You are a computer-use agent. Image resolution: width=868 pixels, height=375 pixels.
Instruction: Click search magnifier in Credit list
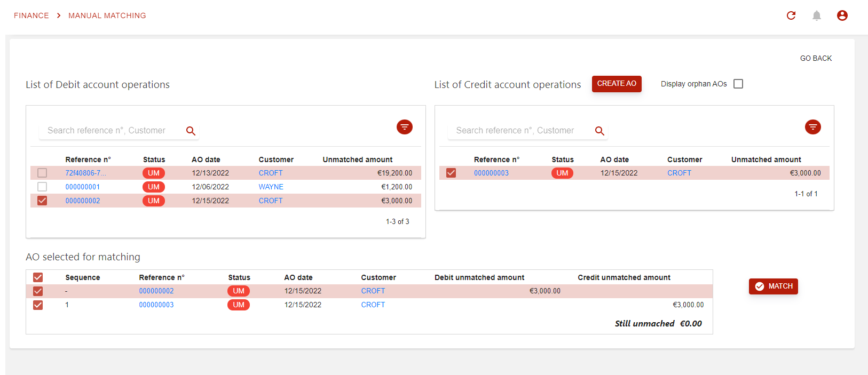coord(599,131)
